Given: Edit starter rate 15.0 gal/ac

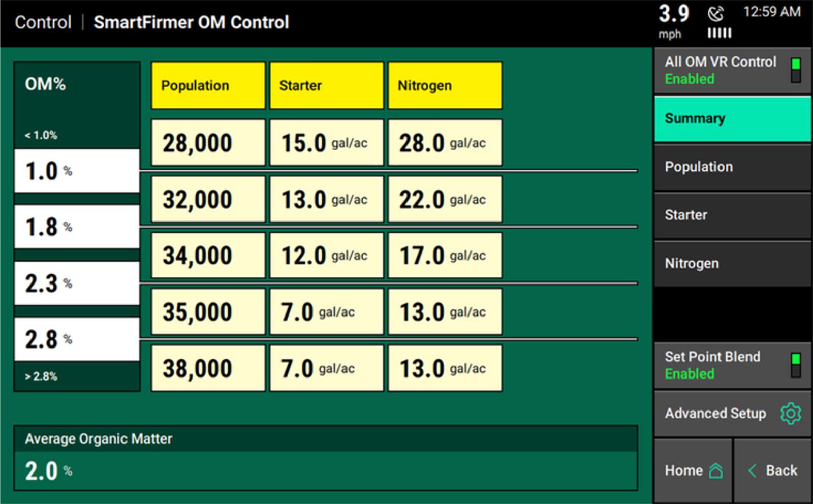Looking at the screenshot, I should [326, 143].
